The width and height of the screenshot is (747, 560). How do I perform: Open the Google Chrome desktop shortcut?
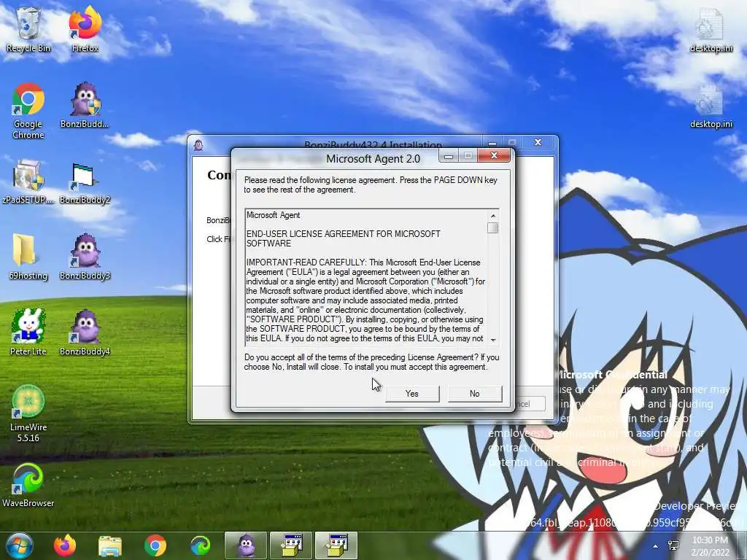[x=28, y=111]
